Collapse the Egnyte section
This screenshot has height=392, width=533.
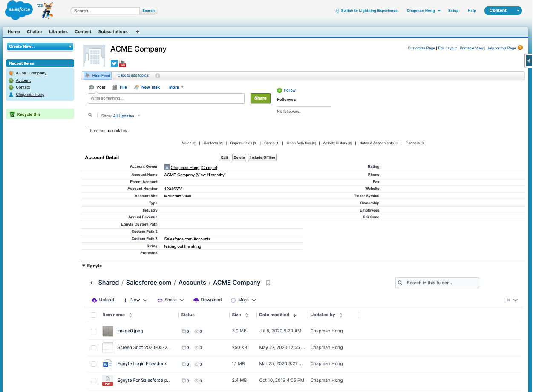[84, 266]
